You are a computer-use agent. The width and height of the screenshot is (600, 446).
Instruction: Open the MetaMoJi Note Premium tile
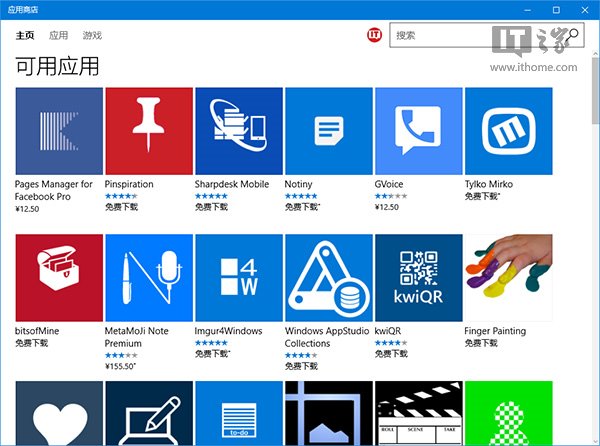[149, 278]
